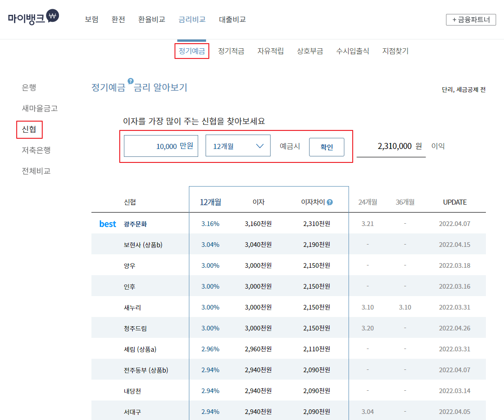Open the 환율비교 menu
Viewport: 504px width, 420px height.
pos(152,19)
